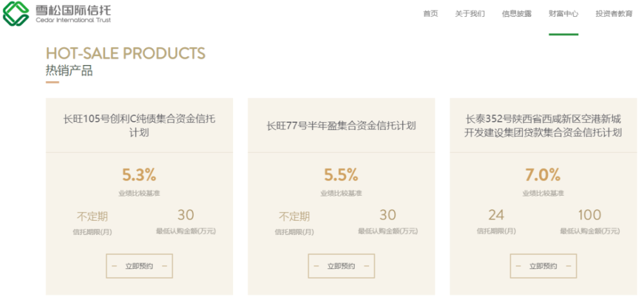Open the 长旺105号创利C纯债 product title
644x300 pixels.
[139, 126]
